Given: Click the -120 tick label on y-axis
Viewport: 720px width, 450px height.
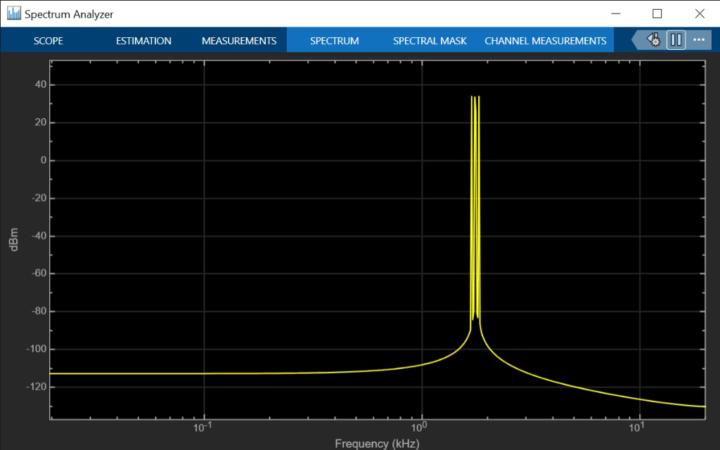Looking at the screenshot, I should point(36,386).
